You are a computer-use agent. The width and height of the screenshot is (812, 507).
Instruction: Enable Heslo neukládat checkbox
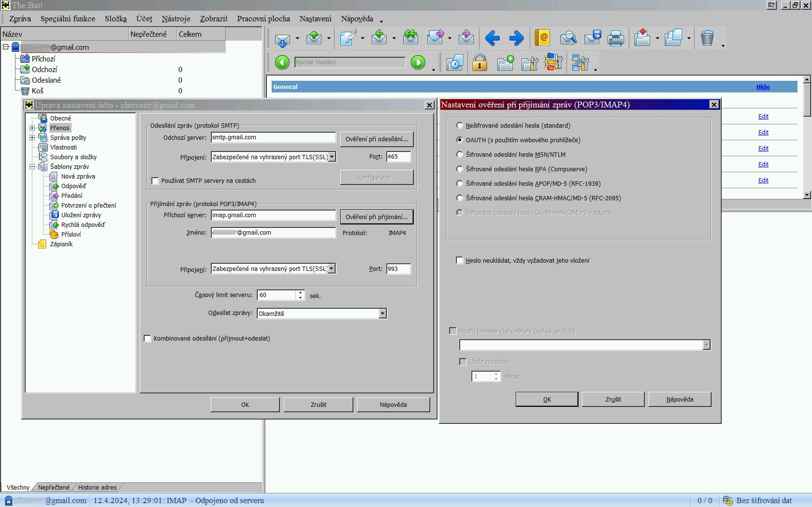[460, 260]
